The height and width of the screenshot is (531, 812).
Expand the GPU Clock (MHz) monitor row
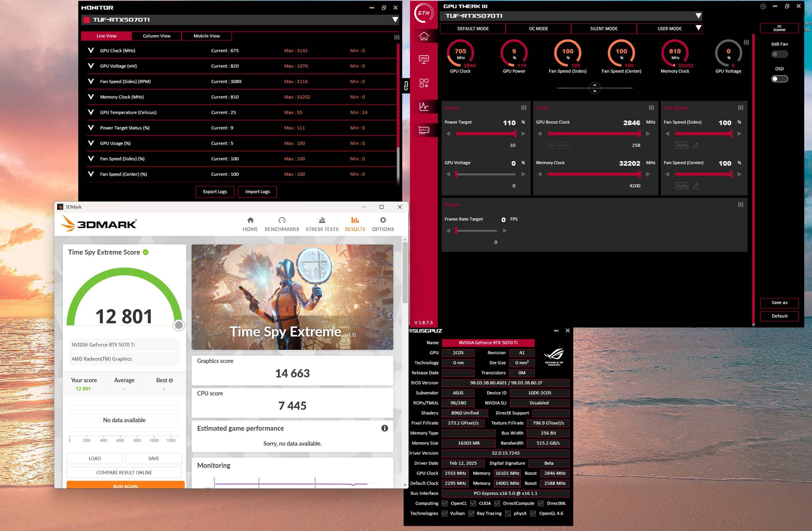pyautogui.click(x=91, y=50)
